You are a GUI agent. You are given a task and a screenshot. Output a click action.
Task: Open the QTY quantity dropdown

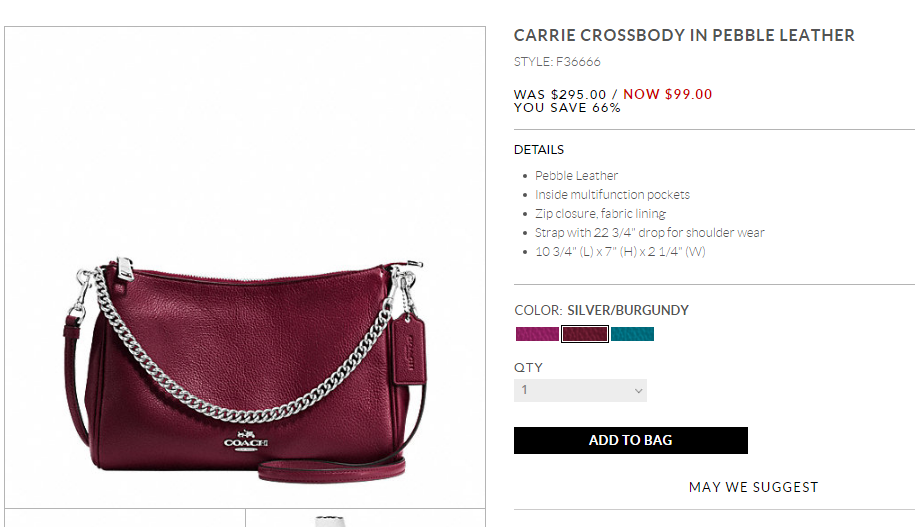[x=580, y=390]
